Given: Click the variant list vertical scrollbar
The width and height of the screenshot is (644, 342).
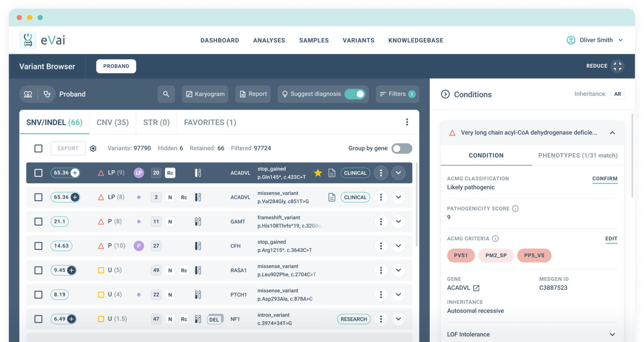Looking at the screenshot, I should tap(417, 204).
